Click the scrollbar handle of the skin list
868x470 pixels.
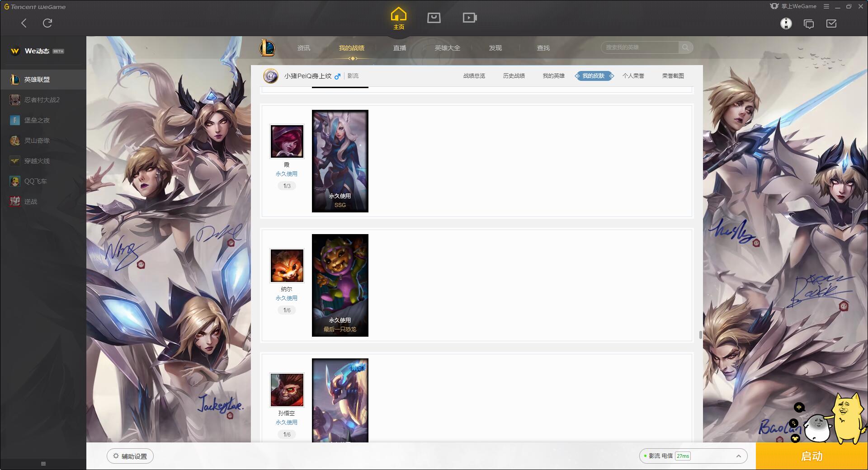700,335
